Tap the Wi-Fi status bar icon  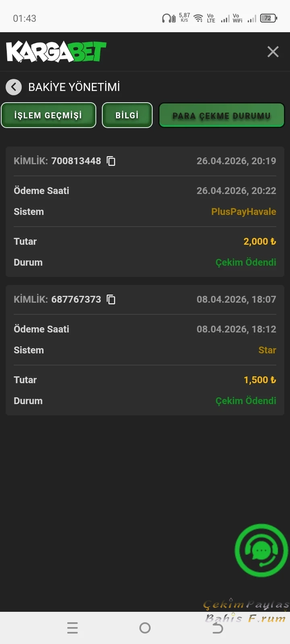pos(198,19)
